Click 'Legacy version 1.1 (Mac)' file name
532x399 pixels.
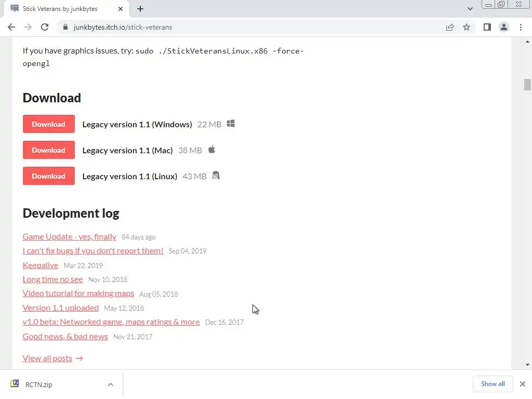point(128,150)
